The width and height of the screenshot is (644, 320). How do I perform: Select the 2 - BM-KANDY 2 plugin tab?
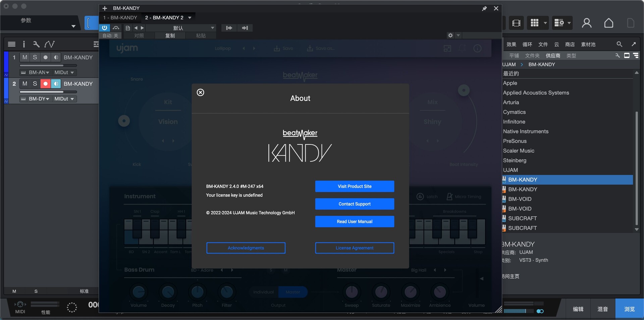[164, 17]
